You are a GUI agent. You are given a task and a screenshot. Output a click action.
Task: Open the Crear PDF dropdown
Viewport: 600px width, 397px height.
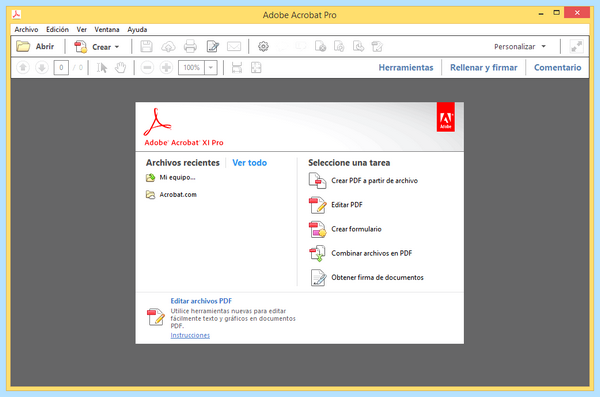(97, 47)
